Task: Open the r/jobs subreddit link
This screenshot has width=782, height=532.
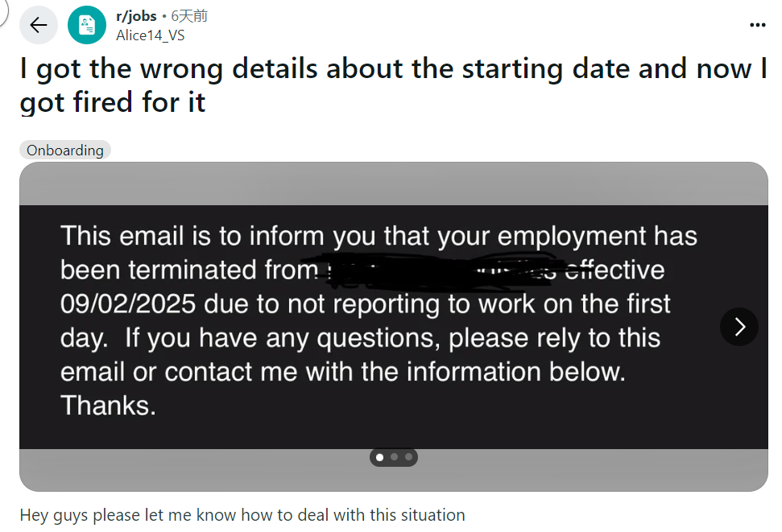Action: coord(136,16)
